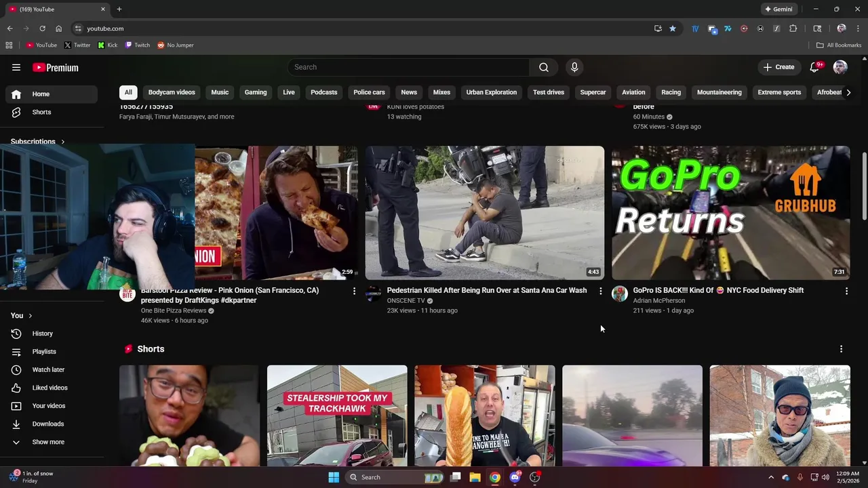Open Shorts shelf options menu

[x=841, y=349]
